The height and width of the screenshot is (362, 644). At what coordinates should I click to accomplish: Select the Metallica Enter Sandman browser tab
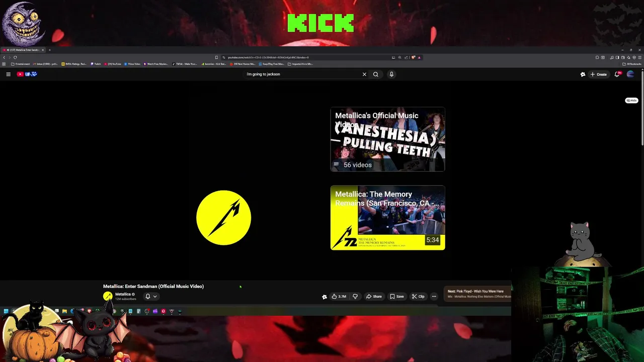click(x=22, y=50)
